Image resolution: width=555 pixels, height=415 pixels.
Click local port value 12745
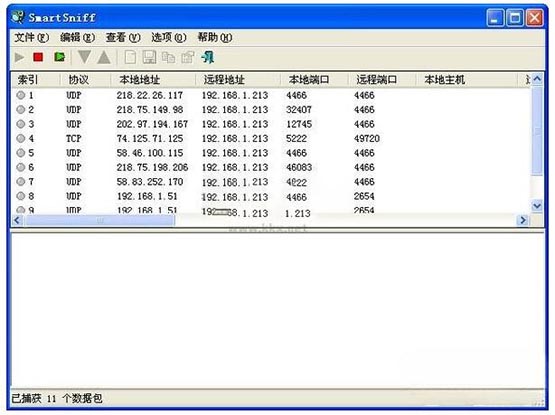click(299, 124)
